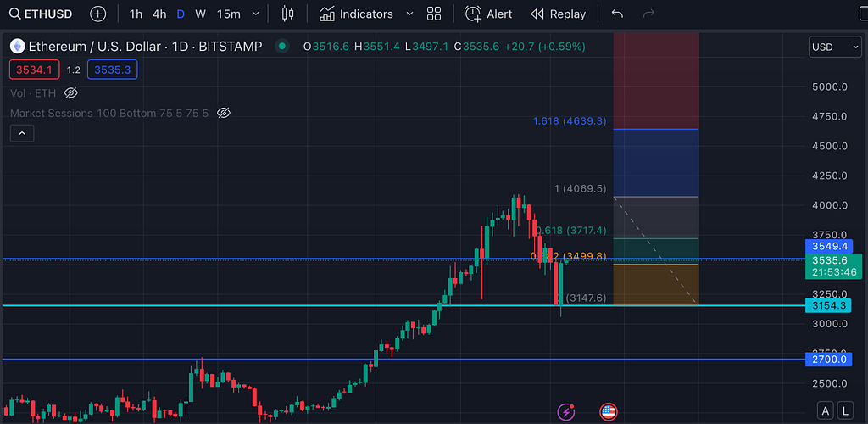Click the Ethereum logo icon in legend
The image size is (868, 424).
coord(17,47)
